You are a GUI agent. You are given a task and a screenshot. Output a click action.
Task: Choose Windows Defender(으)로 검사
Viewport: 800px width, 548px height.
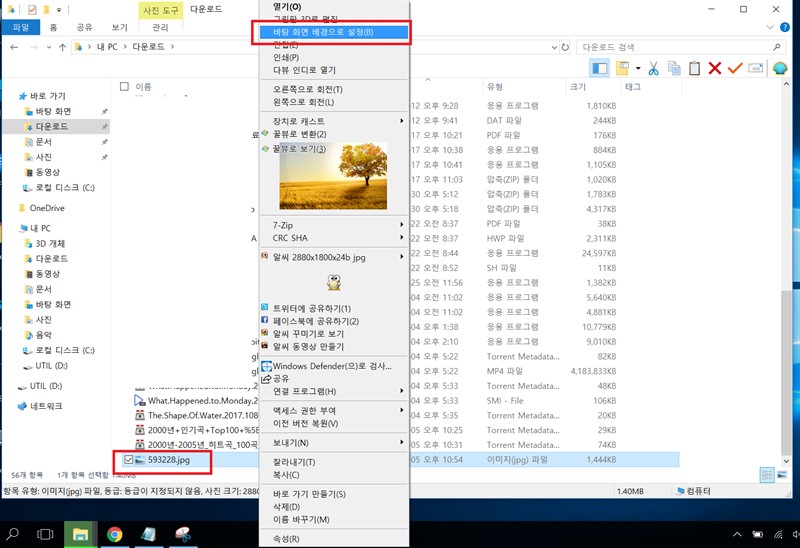pos(334,366)
